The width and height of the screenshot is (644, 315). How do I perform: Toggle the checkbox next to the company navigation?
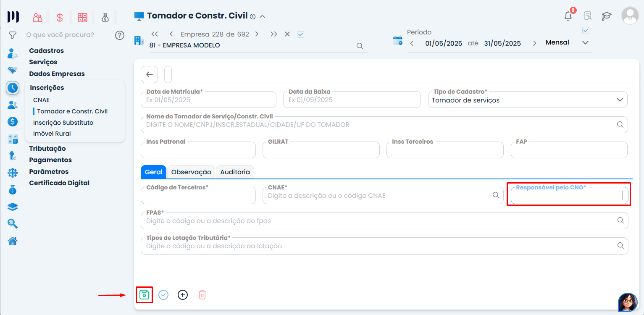click(300, 34)
